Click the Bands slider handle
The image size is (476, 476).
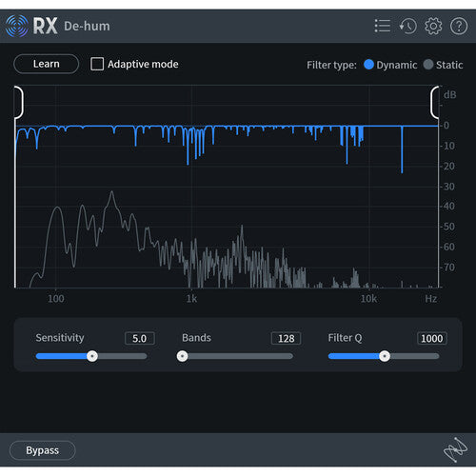click(x=182, y=356)
